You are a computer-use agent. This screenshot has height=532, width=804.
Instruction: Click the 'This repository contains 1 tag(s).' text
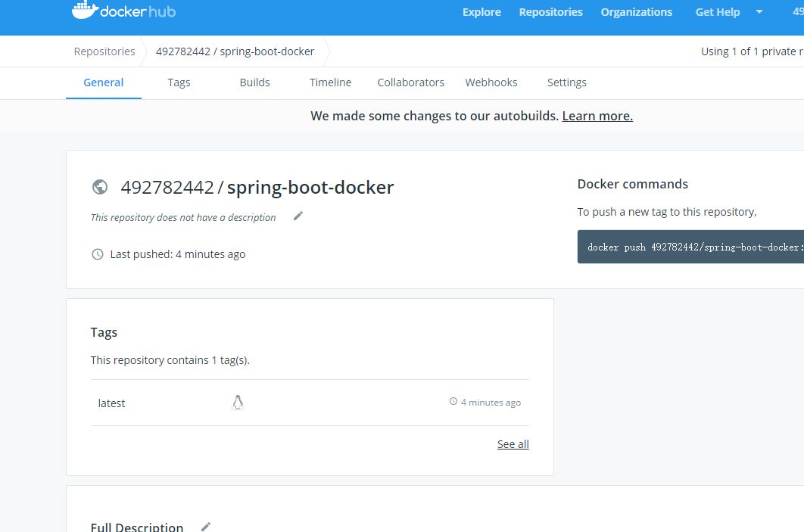point(170,360)
